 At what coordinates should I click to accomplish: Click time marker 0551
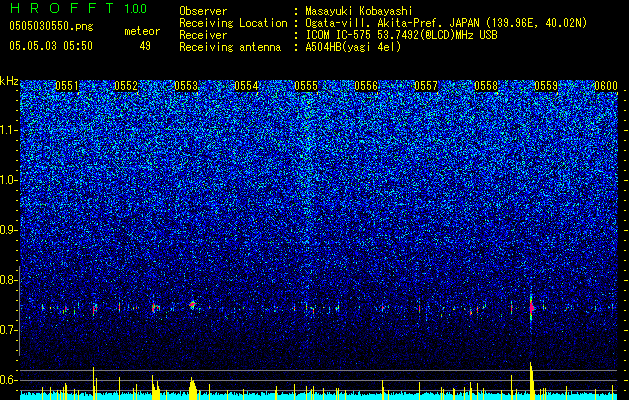coord(67,86)
